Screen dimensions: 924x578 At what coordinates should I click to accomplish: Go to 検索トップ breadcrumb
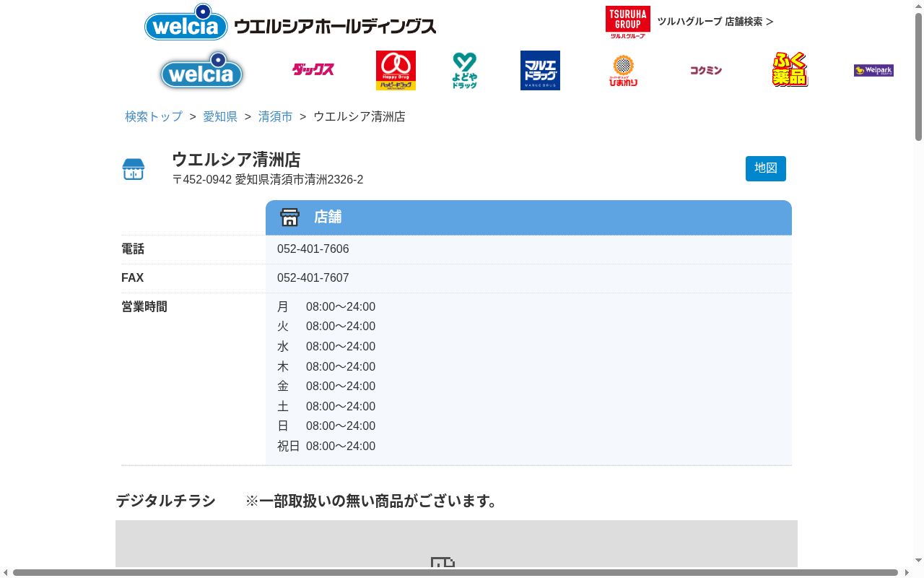[154, 116]
